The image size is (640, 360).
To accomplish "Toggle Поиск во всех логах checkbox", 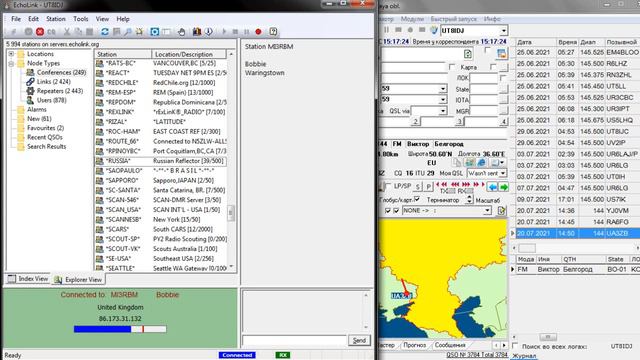I will [515, 346].
